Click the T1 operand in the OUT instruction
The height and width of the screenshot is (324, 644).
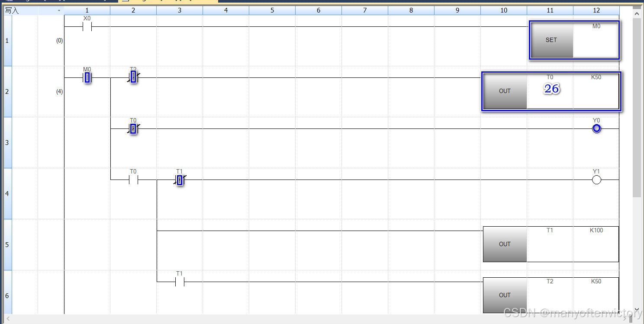click(550, 230)
